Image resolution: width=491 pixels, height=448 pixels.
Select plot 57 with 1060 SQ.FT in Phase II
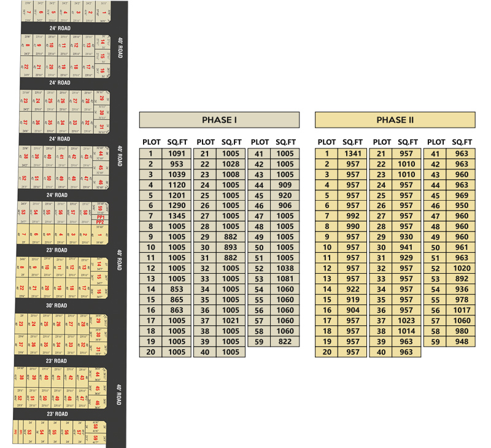tap(449, 322)
